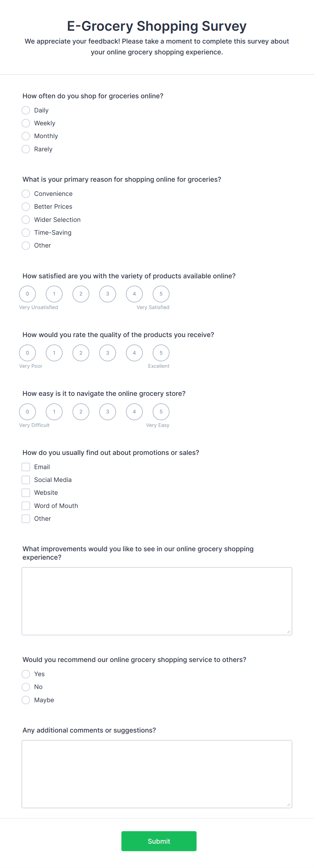Rate store navigation ease as 1
The image size is (314, 868).
54,412
